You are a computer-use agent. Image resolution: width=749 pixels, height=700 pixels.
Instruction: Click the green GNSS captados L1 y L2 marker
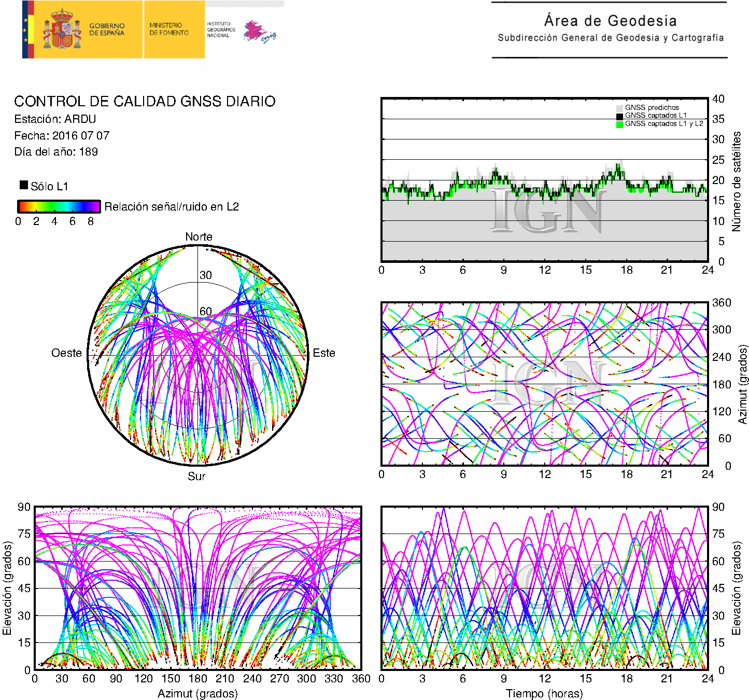pyautogui.click(x=619, y=124)
